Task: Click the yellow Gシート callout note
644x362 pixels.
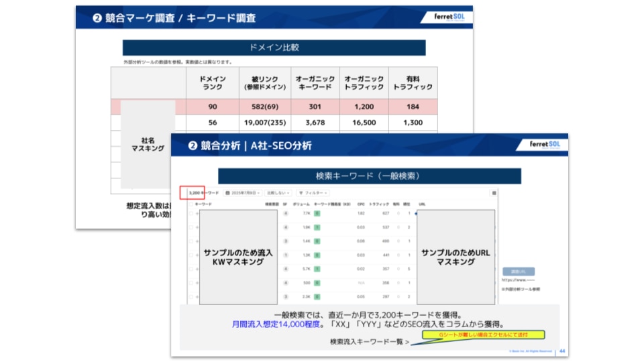Action: click(482, 334)
